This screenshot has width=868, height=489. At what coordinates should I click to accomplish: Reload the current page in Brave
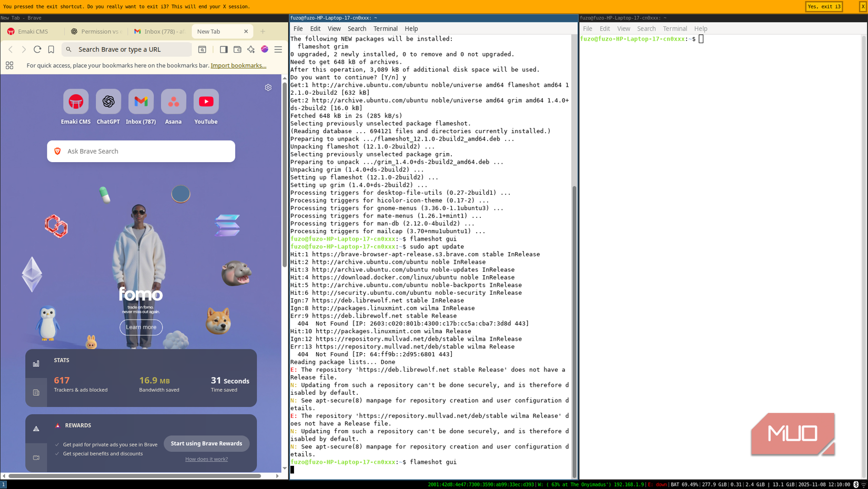pyautogui.click(x=37, y=49)
